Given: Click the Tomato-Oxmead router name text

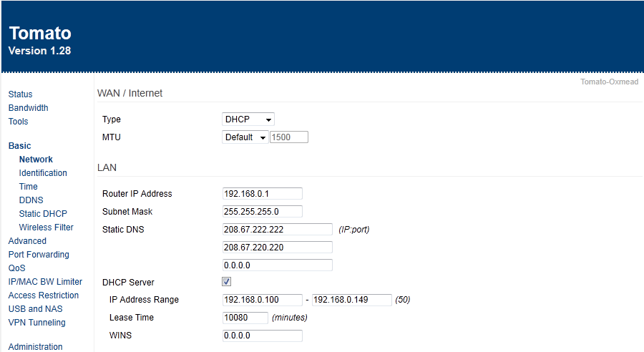Looking at the screenshot, I should tap(609, 82).
